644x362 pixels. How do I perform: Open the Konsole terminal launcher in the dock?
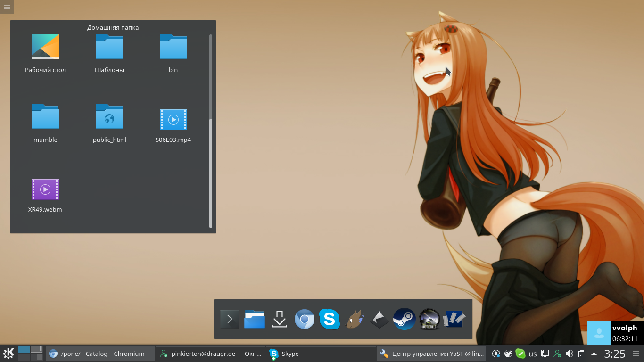(230, 319)
